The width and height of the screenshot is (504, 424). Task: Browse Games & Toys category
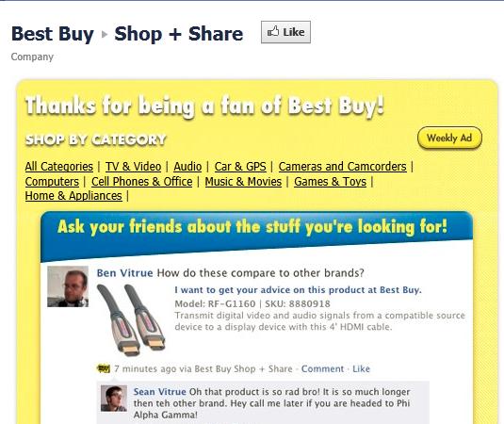(x=330, y=182)
